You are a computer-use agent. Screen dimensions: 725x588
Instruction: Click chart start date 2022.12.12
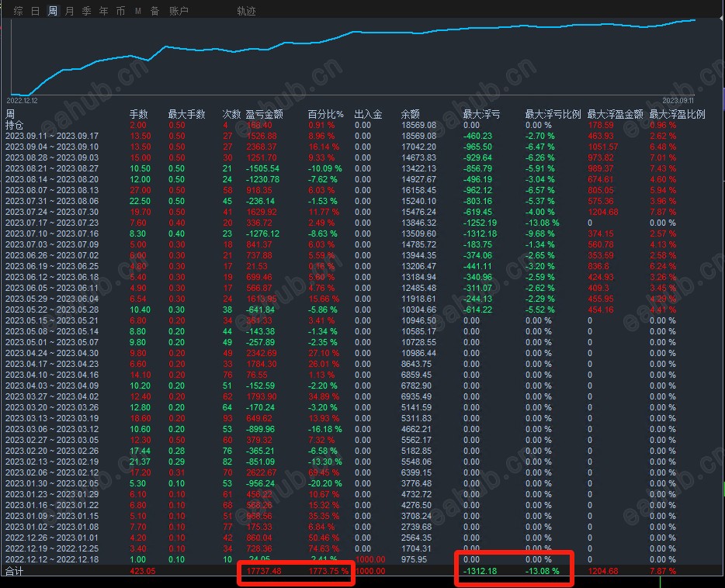pyautogui.click(x=22, y=100)
